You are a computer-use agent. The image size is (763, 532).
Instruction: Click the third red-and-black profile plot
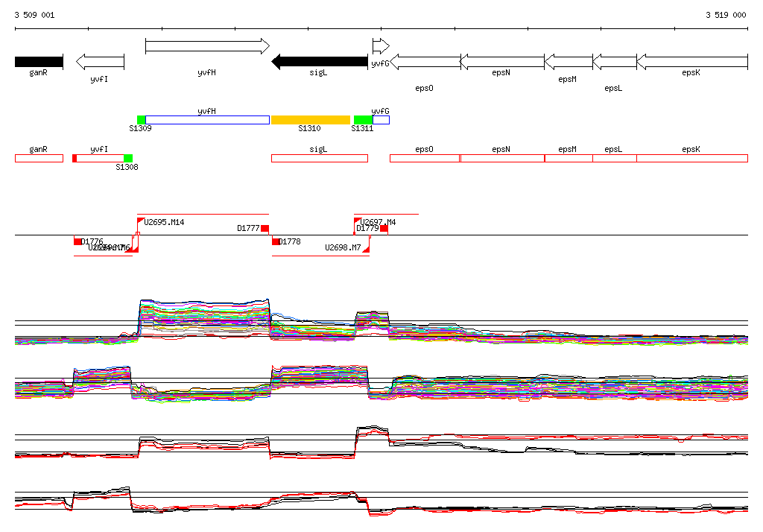click(381, 443)
